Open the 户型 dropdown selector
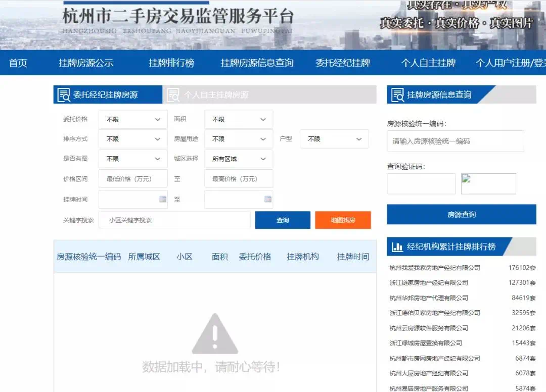The width and height of the screenshot is (546, 392). click(x=334, y=139)
